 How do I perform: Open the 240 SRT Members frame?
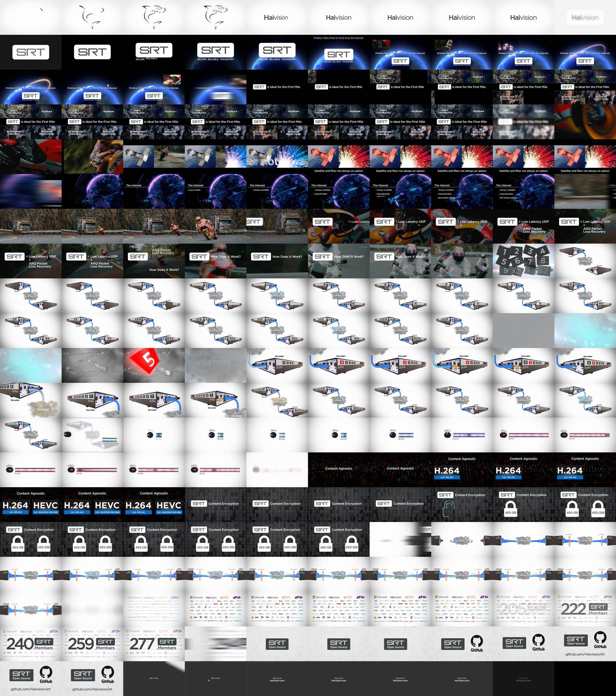point(31,644)
